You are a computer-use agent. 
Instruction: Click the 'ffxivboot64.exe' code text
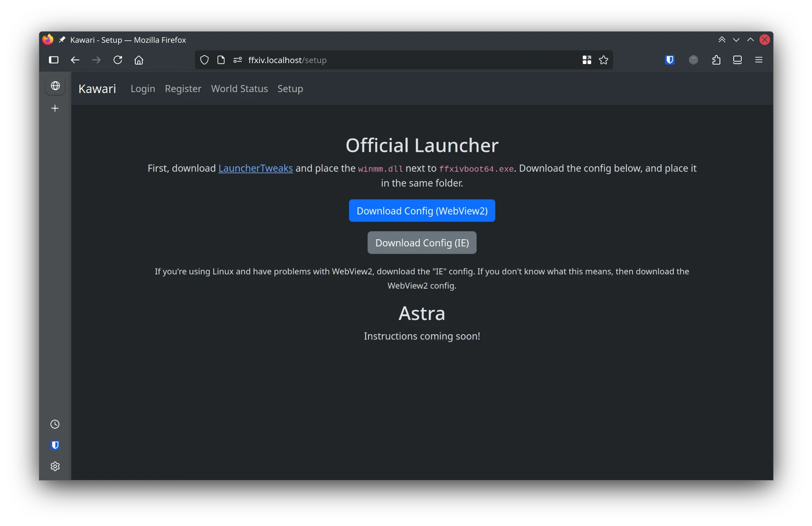476,169
